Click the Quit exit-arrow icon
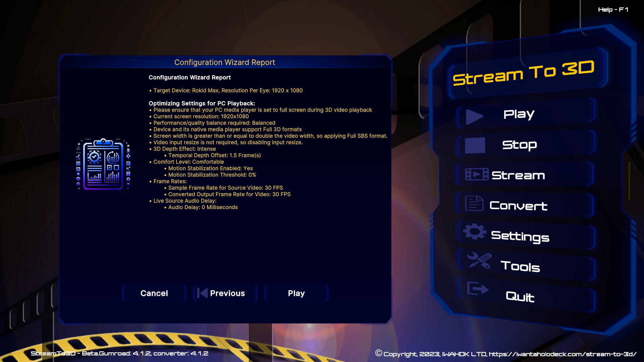 point(478,288)
